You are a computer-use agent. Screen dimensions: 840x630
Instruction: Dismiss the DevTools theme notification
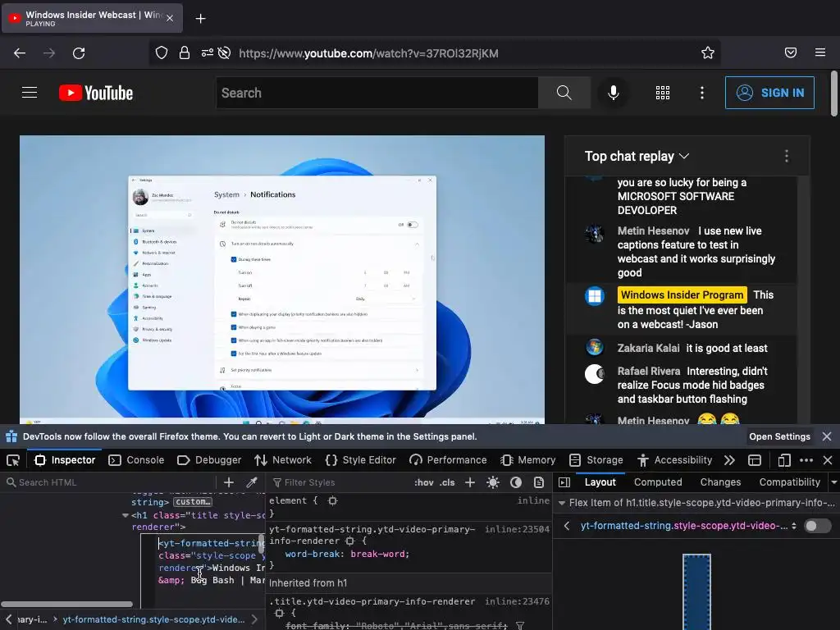pyautogui.click(x=827, y=436)
